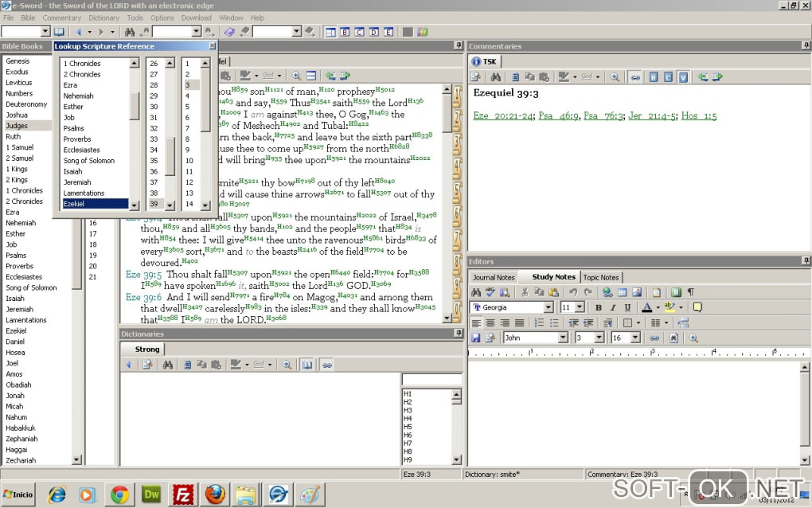Click the binoculars search icon in Commentaries toolbar

pyautogui.click(x=495, y=77)
